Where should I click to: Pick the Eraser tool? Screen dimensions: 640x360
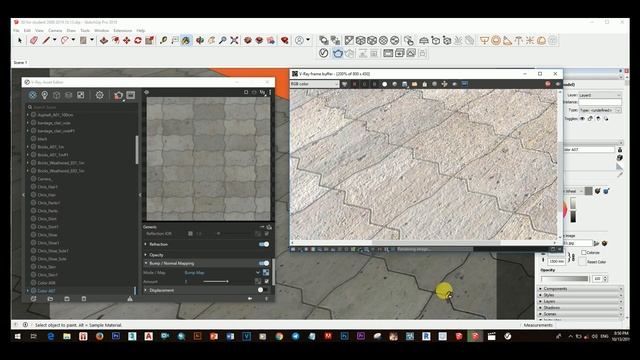coord(33,40)
